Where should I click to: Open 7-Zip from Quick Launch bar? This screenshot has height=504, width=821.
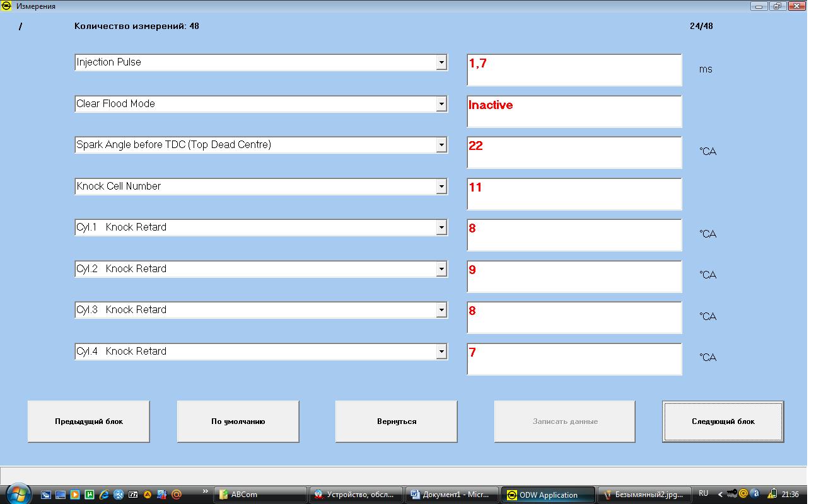(x=133, y=495)
